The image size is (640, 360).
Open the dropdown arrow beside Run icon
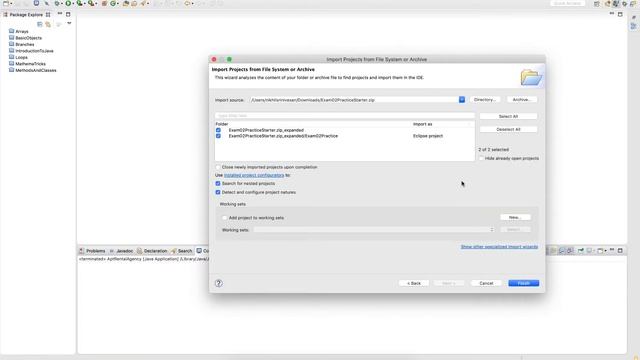(73, 4)
